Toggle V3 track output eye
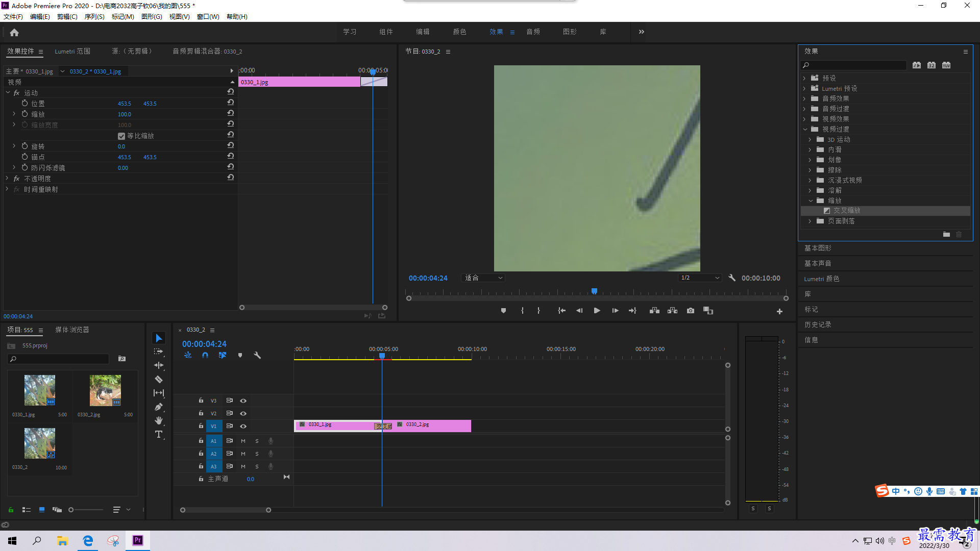This screenshot has height=551, width=980. (x=243, y=400)
